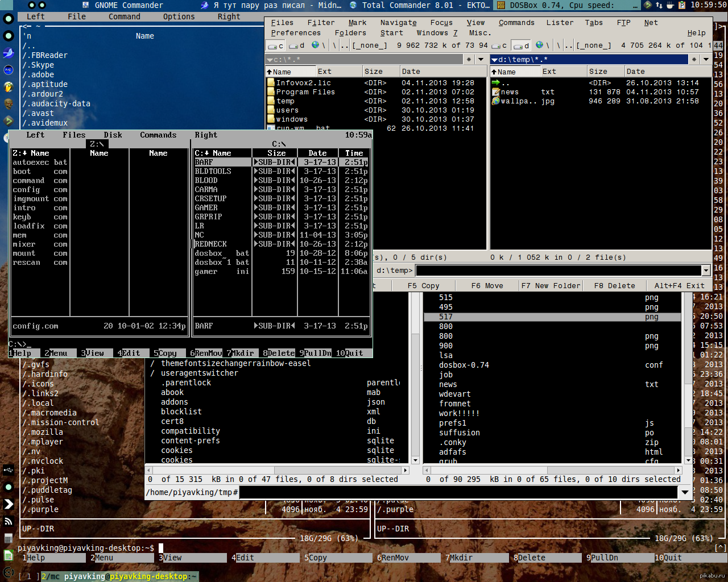Open favorites asterisk button of right d:\temp panel
This screenshot has height=582, width=728.
click(x=694, y=59)
